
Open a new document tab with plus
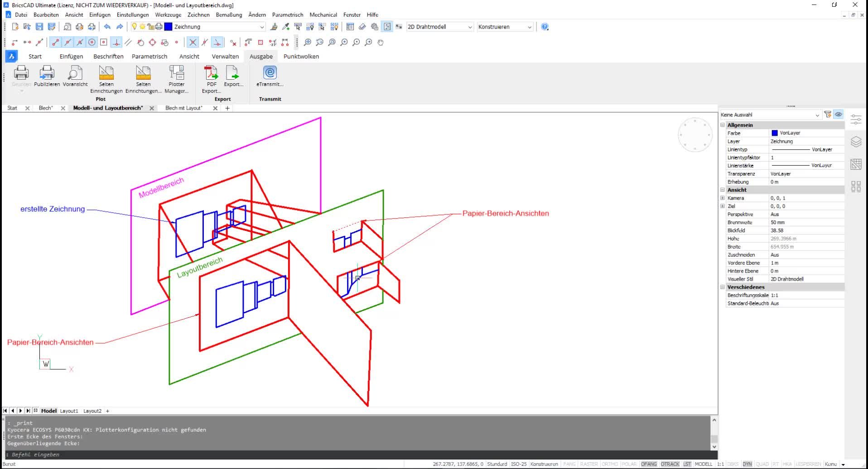[227, 108]
